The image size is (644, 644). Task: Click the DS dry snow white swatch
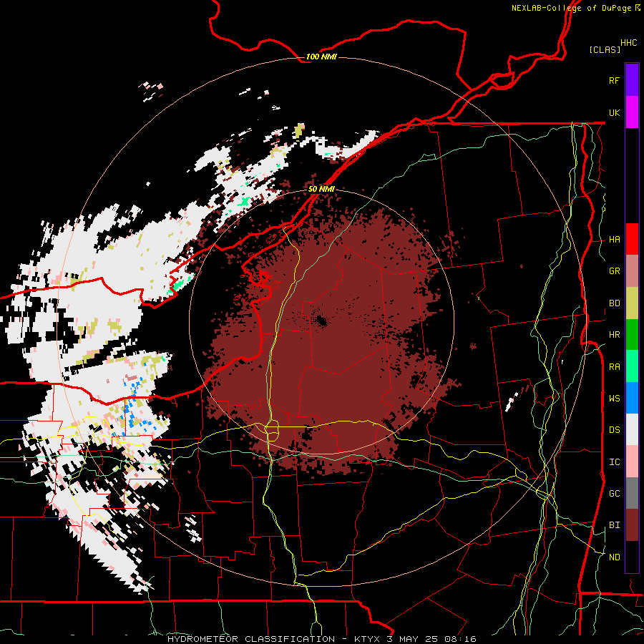pos(632,429)
